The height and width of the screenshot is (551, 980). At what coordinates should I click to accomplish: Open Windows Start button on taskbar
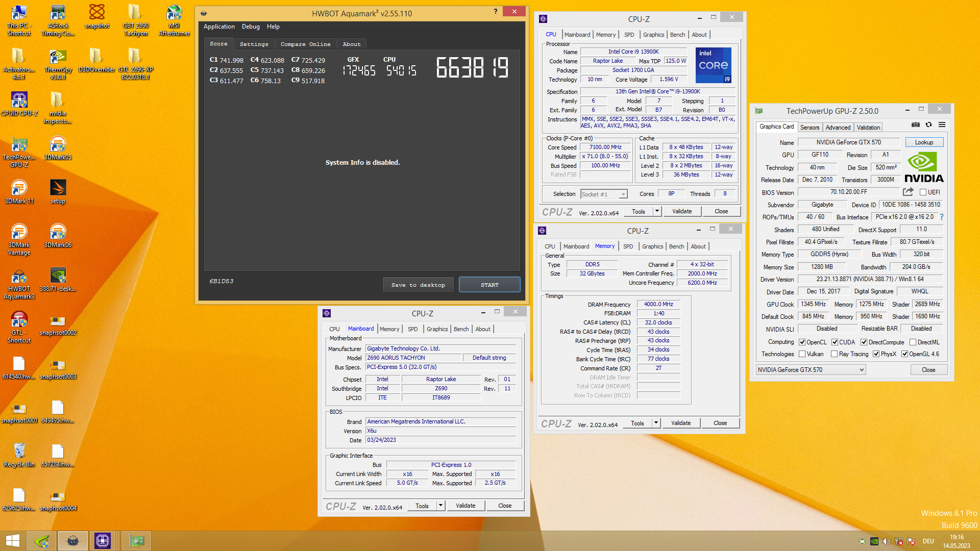point(13,541)
